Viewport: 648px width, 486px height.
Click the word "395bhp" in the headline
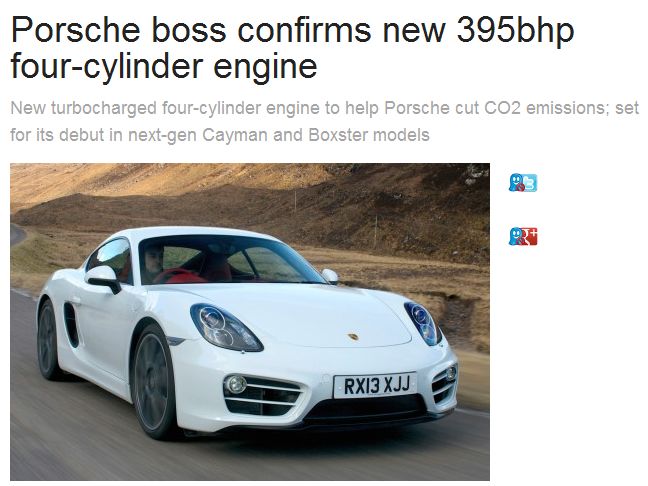coord(516,30)
